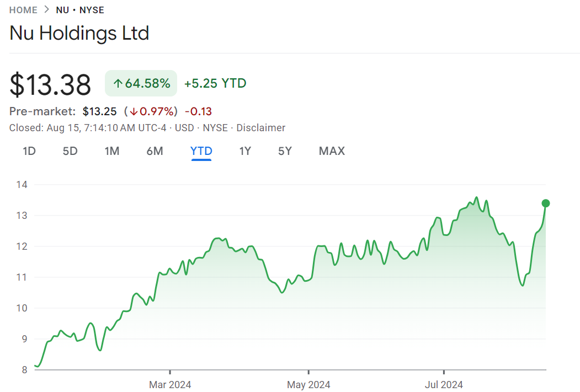The height and width of the screenshot is (392, 580).
Task: Go to the HOME breadcrumb link
Action: tap(23, 10)
